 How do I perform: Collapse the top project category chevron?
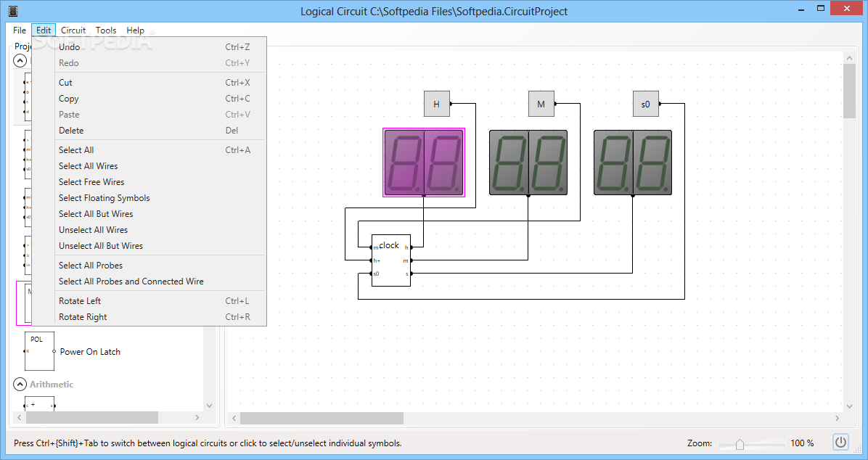[20, 60]
